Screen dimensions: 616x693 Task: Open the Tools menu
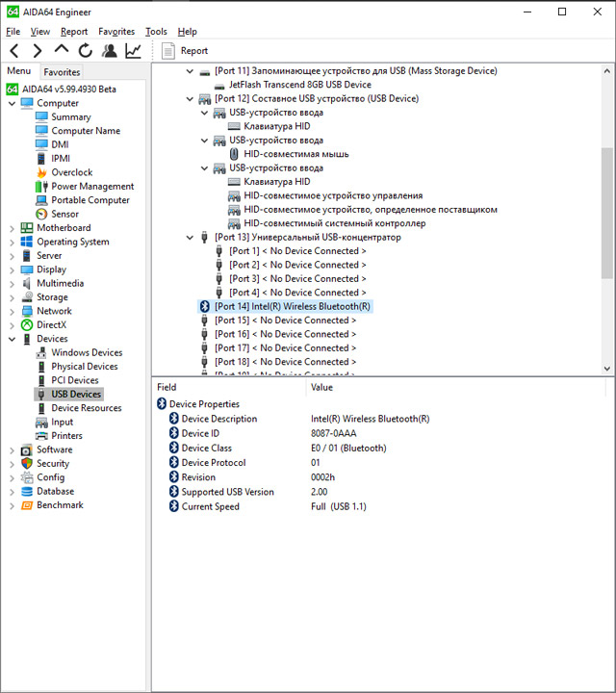pos(157,32)
